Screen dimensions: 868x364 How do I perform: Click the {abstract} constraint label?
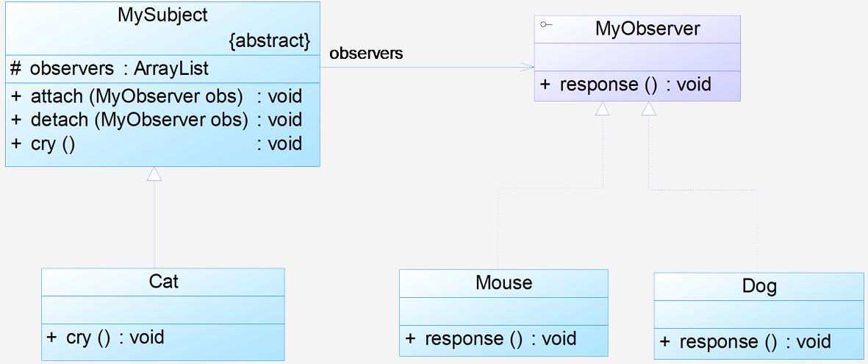[269, 41]
